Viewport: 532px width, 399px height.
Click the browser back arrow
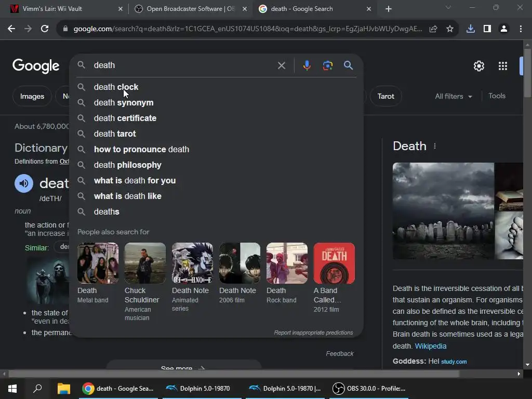click(x=11, y=29)
